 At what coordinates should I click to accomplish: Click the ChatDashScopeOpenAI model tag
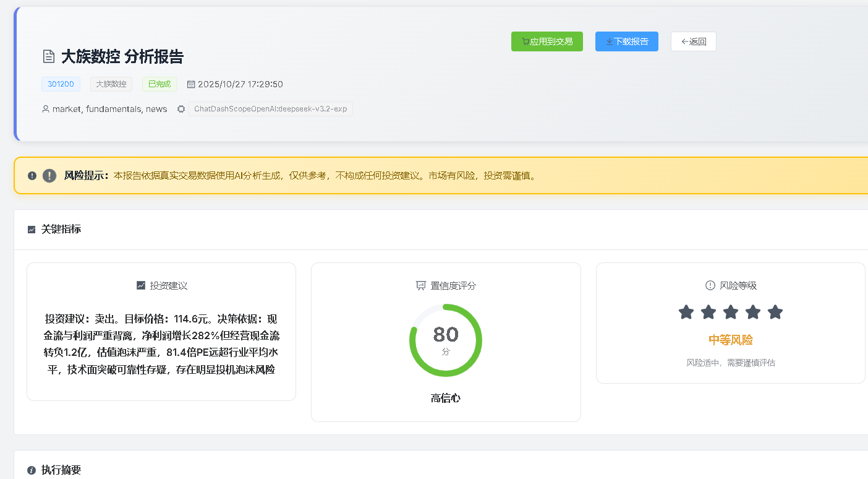pos(270,109)
